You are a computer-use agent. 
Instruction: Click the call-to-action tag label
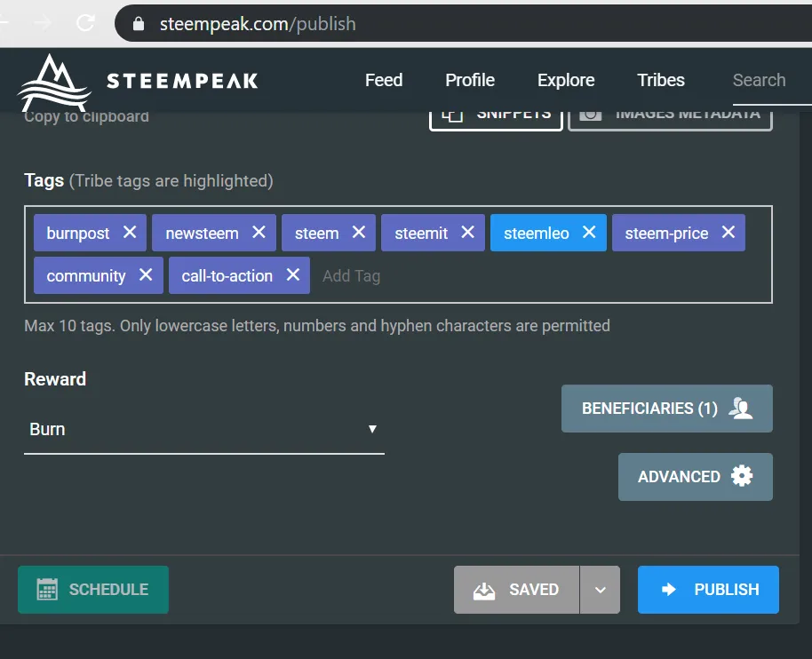coord(227,276)
